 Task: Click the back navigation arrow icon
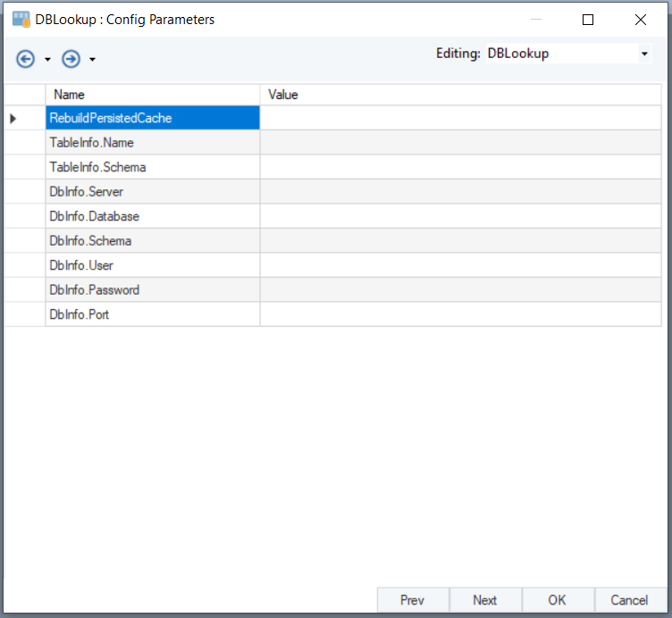tap(26, 59)
